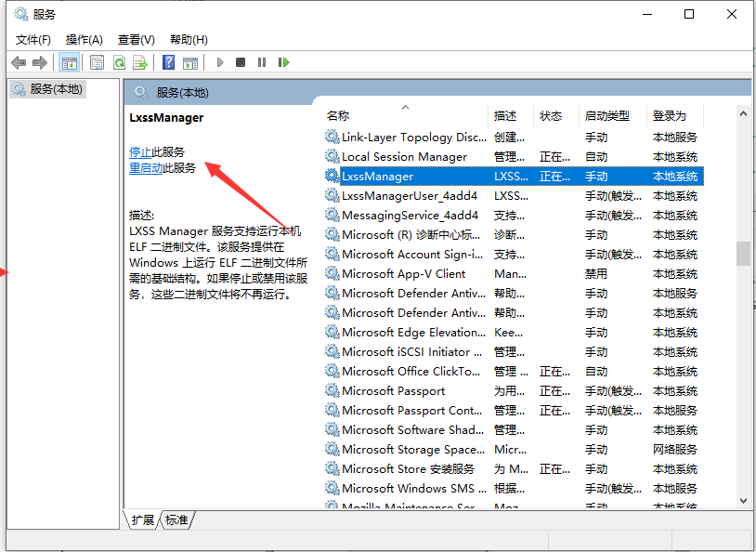Click the gear icon beside LxssManagerUser_4add4
Screen dimensions: 756x552
point(332,195)
